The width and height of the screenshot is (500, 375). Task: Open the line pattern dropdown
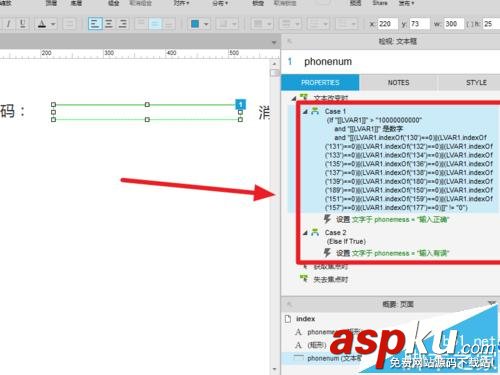pos(319,24)
